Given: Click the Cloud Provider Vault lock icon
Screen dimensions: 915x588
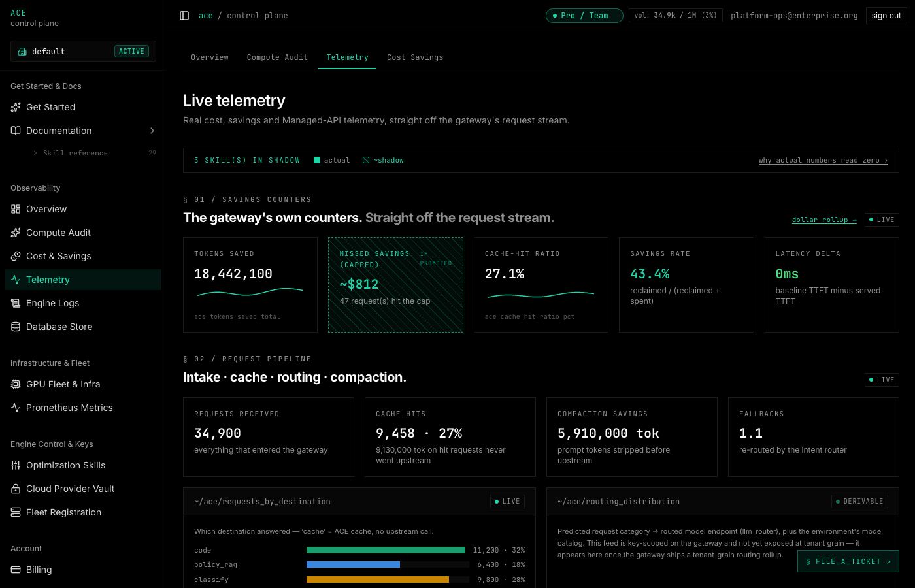Looking at the screenshot, I should click(x=16, y=489).
